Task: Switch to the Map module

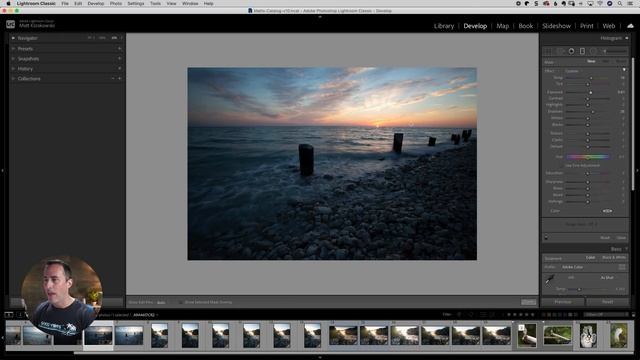Action: tap(502, 26)
